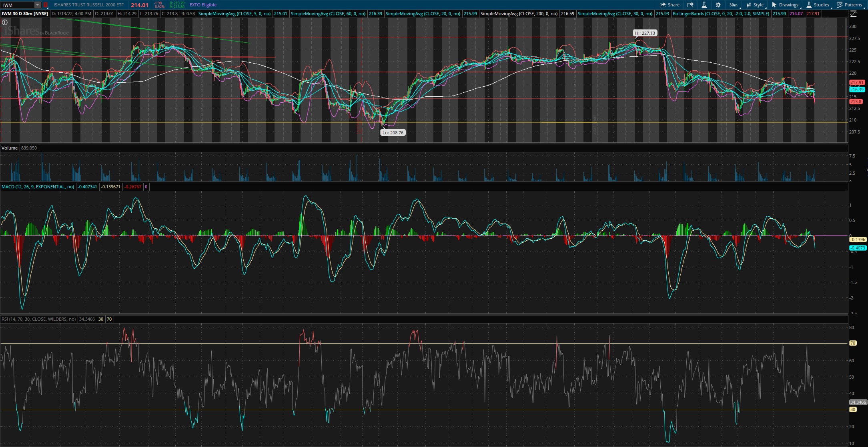
Task: Expand the IWM symbol dropdown arrow
Action: [x=37, y=5]
